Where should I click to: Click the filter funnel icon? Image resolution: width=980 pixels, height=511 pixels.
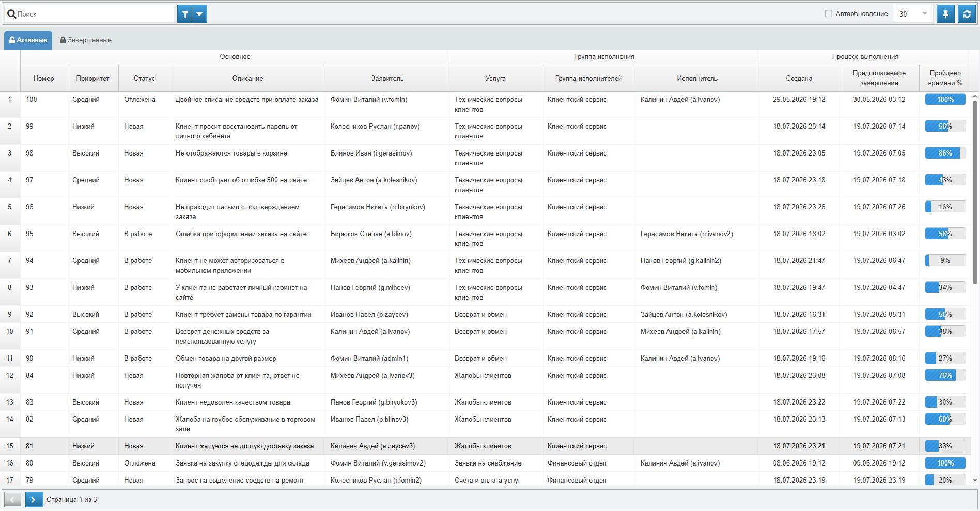[184, 14]
